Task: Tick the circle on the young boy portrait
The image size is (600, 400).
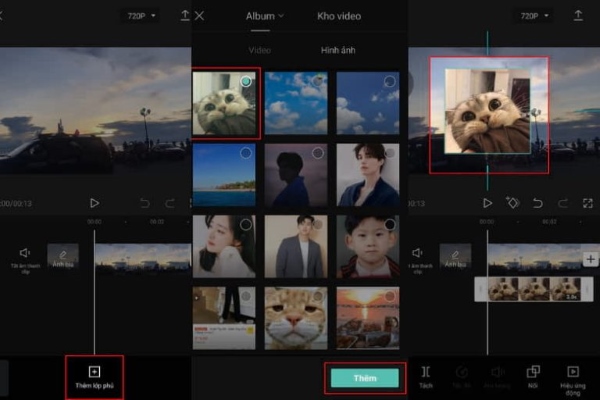Action: 390,225
